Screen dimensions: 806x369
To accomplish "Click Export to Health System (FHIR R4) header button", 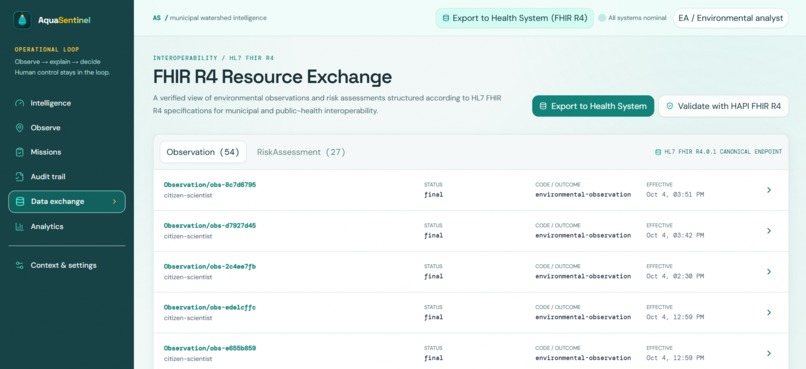I will (x=515, y=18).
